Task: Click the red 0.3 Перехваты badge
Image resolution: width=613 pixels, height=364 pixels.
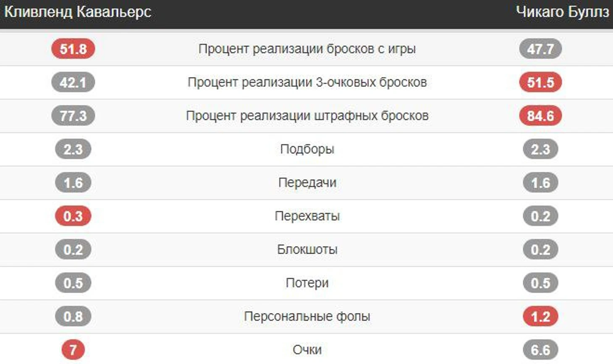Action: click(x=73, y=216)
